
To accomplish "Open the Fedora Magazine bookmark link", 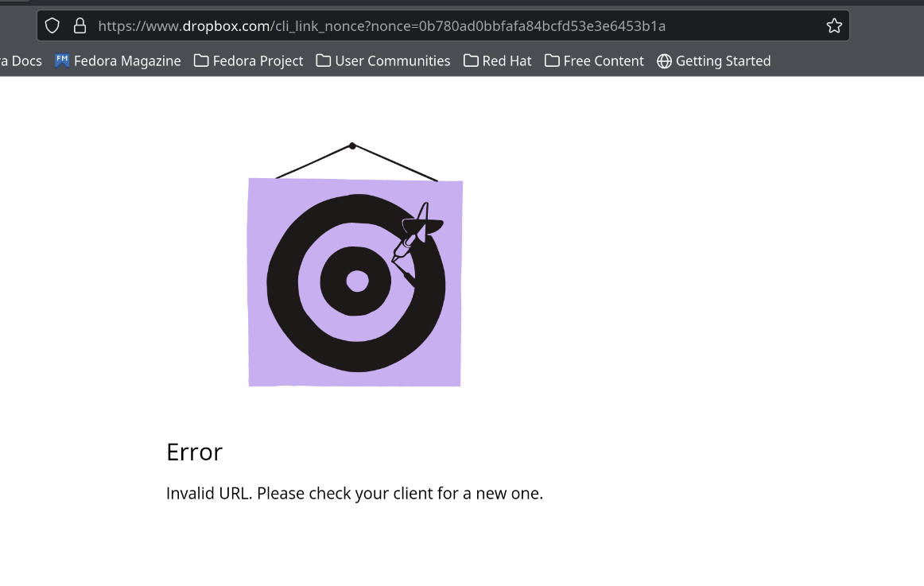I will (127, 61).
